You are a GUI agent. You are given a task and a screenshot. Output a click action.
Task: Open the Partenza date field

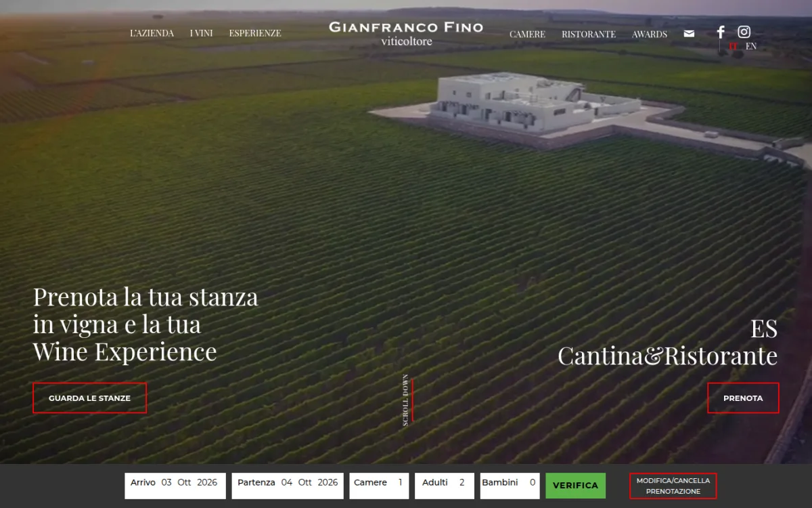coord(288,486)
